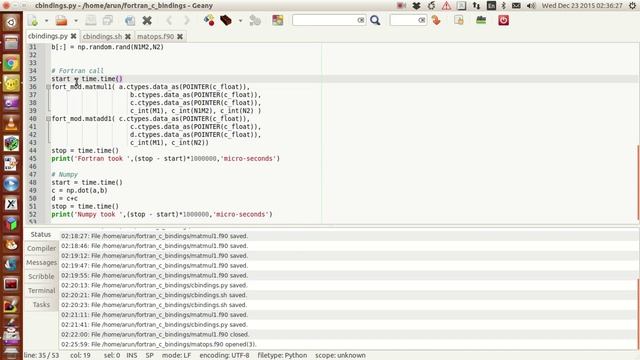
Task: Open the Compiler panel tab
Action: click(x=41, y=249)
